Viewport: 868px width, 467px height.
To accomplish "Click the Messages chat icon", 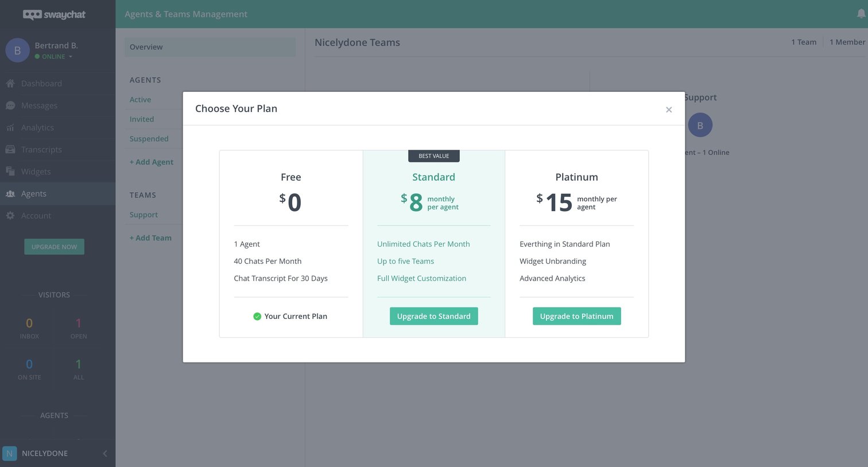I will (x=10, y=106).
